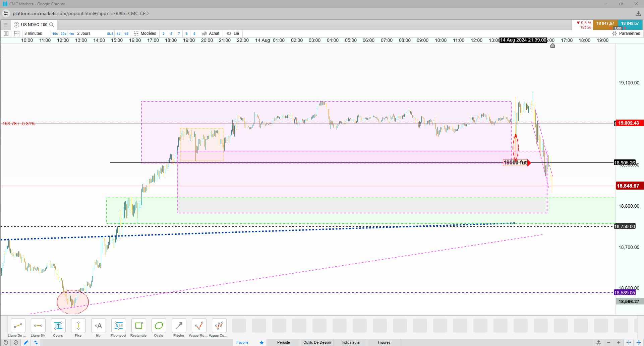Toggle the Lié linked eye option

click(233, 33)
